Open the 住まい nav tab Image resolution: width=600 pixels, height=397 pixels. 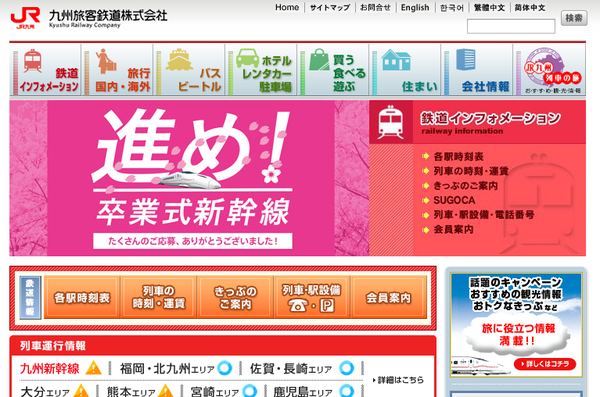[405, 70]
